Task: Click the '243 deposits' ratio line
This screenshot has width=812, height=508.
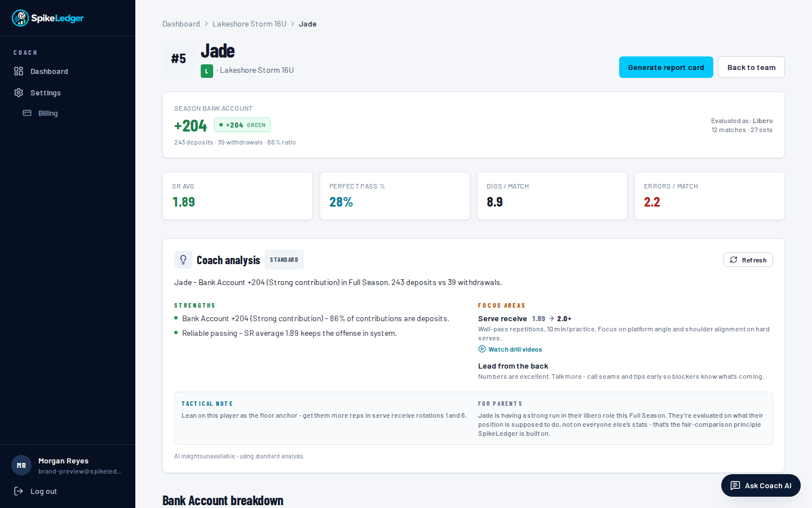Action: [x=235, y=142]
